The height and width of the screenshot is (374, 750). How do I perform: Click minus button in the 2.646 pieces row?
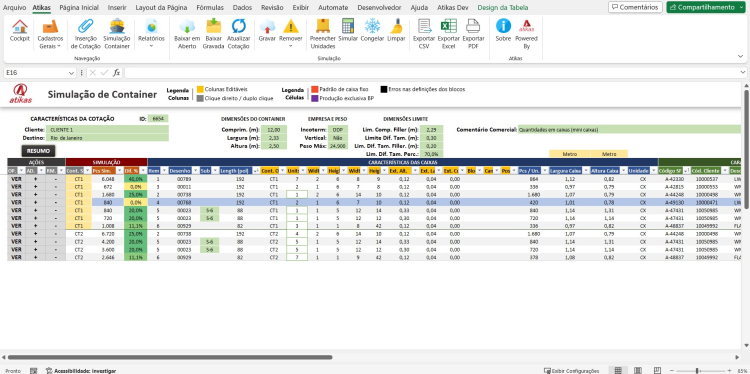[x=55, y=257]
